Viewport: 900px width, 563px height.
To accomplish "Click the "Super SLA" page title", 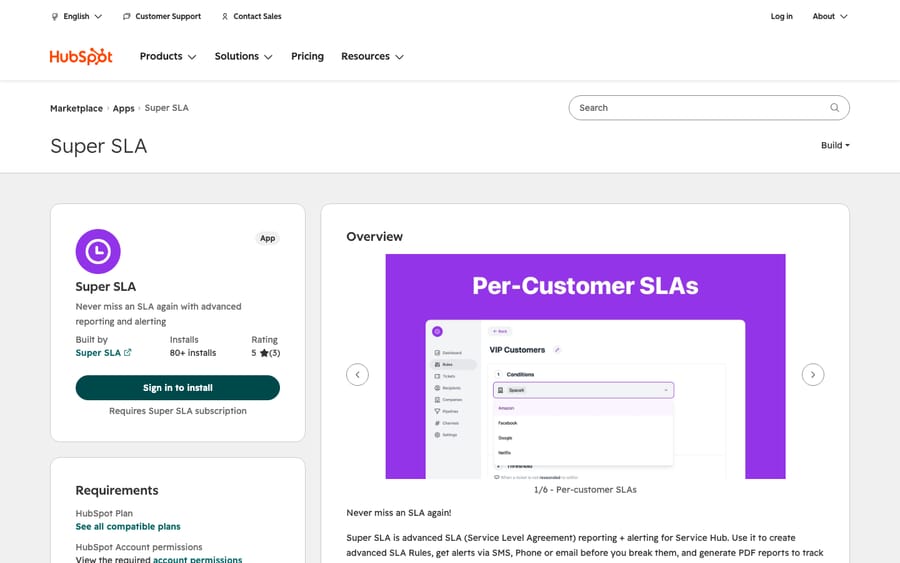I will (99, 146).
